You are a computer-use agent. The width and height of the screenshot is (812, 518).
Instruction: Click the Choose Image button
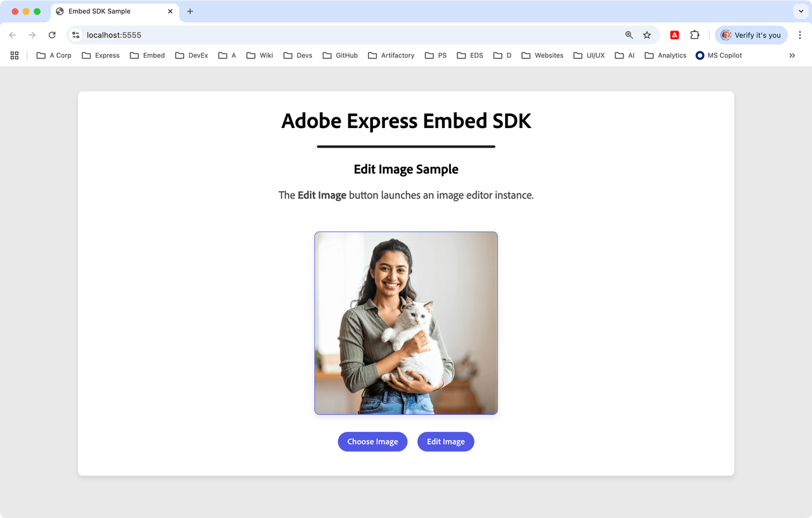coord(372,442)
